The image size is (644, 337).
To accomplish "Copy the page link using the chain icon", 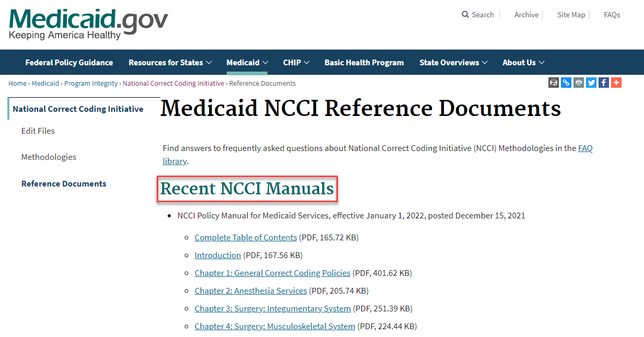I will 566,82.
